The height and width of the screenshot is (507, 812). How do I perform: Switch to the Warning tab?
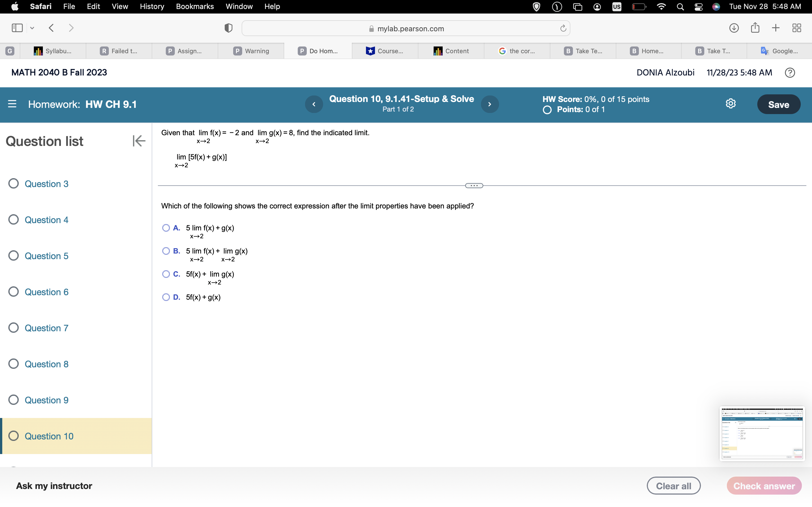click(x=251, y=51)
